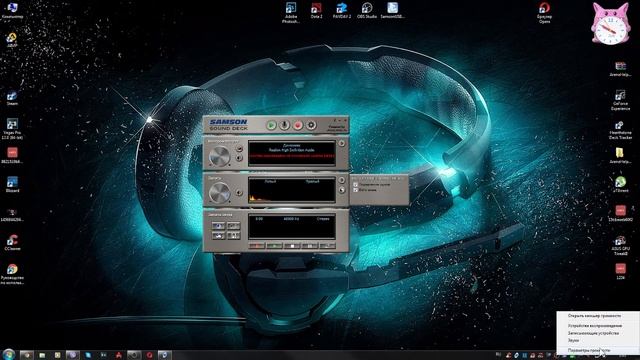Click the top-left button in the recorder button grid
The image size is (640, 360).
tap(218, 226)
